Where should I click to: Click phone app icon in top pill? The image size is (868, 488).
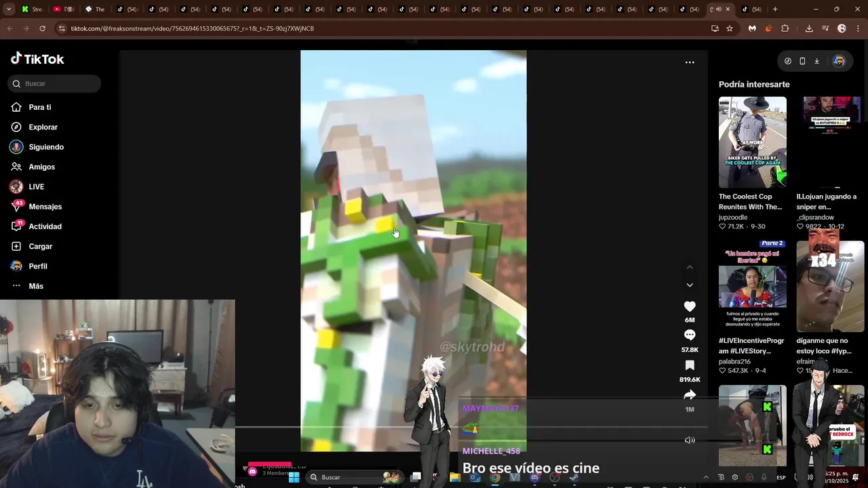coord(802,61)
